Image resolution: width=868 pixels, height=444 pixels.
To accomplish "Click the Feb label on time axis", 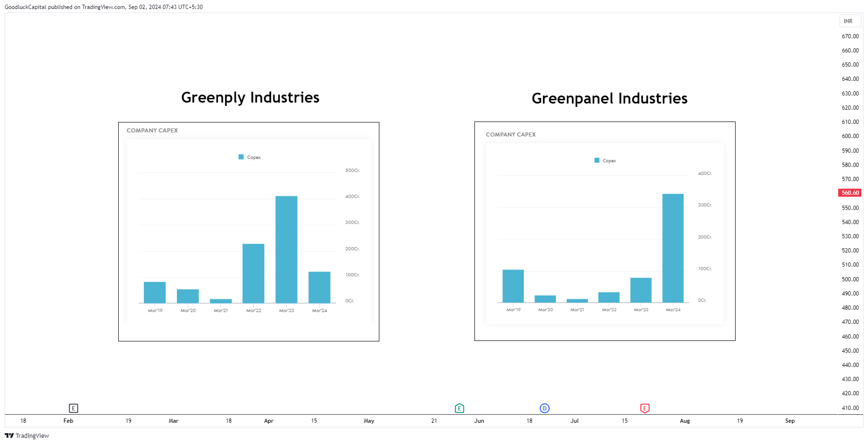I will 68,421.
